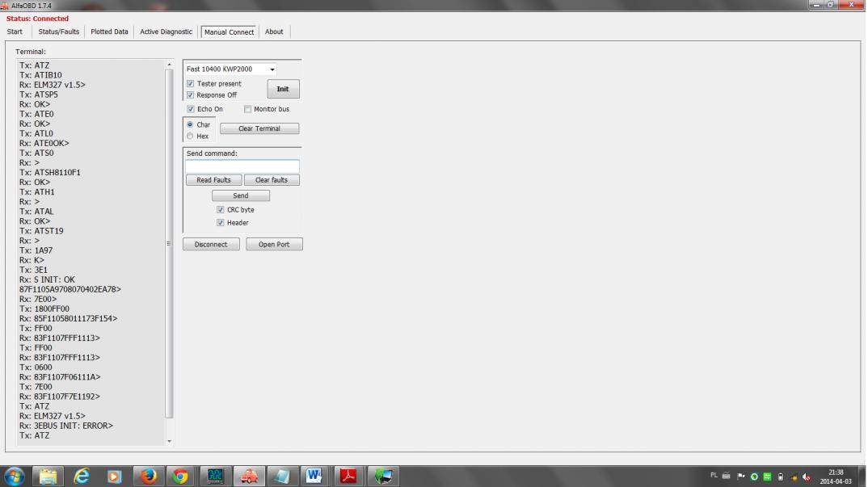Image resolution: width=868 pixels, height=487 pixels.
Task: Select the Manual Connect tab
Action: (229, 32)
